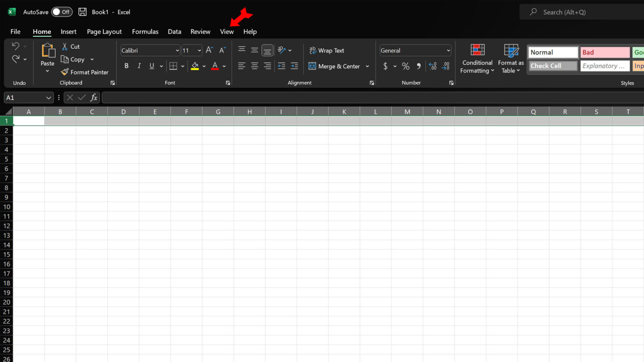The image size is (644, 362).
Task: Click the Center align icon
Action: click(254, 66)
